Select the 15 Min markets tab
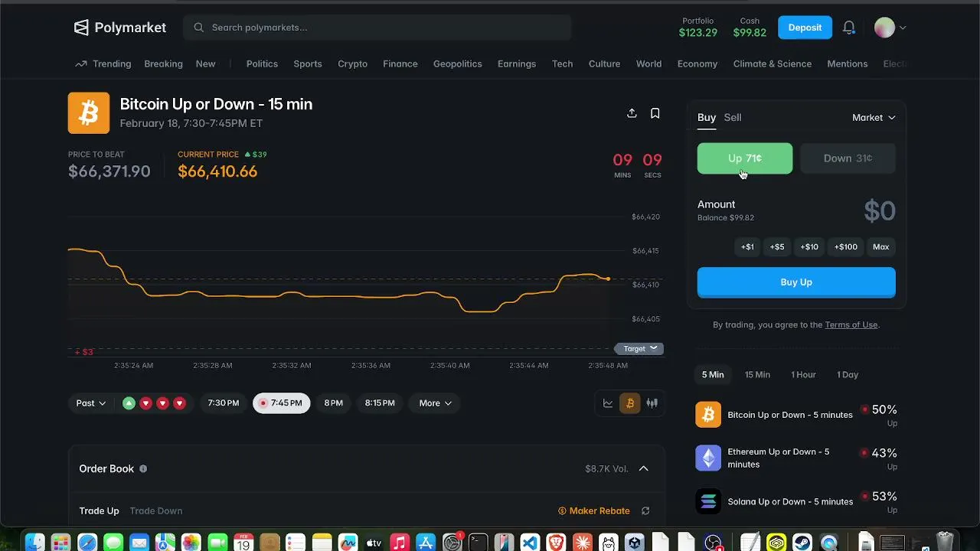Screen dimensions: 980x551 click(757, 375)
